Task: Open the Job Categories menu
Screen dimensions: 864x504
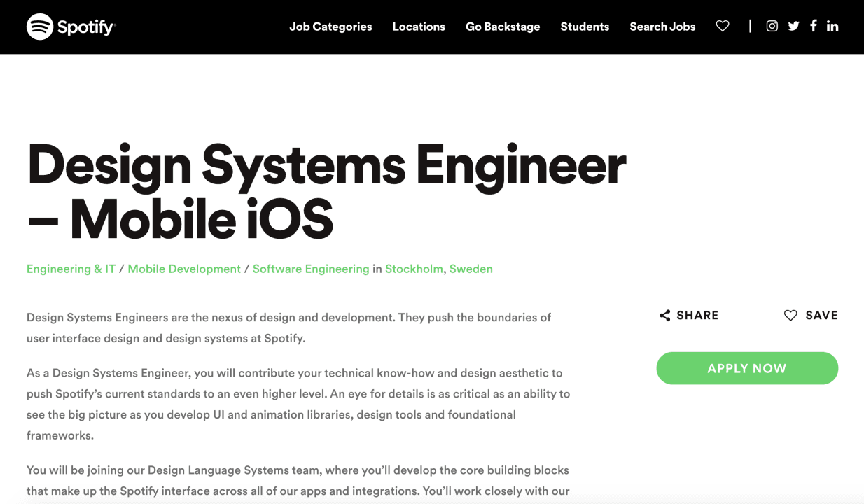Action: tap(330, 27)
